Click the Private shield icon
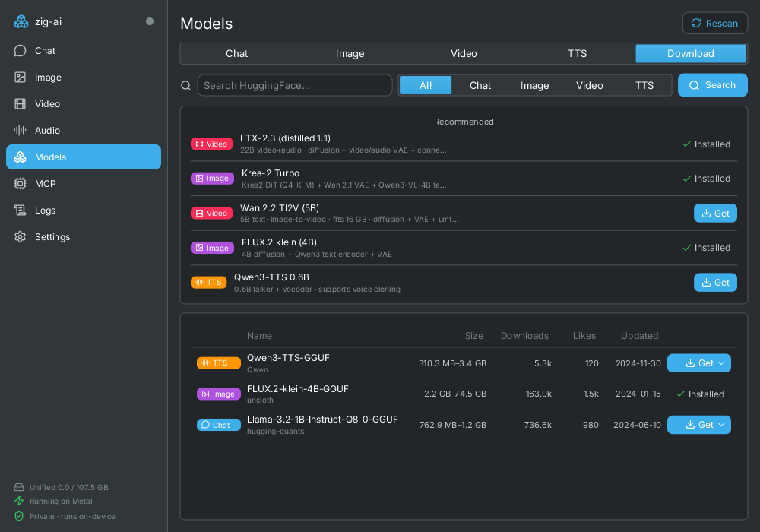 (x=19, y=517)
